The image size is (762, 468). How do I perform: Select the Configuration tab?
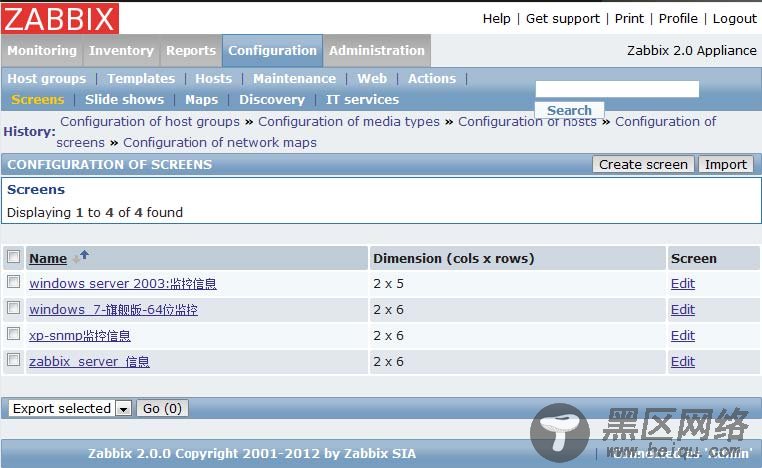pos(273,51)
